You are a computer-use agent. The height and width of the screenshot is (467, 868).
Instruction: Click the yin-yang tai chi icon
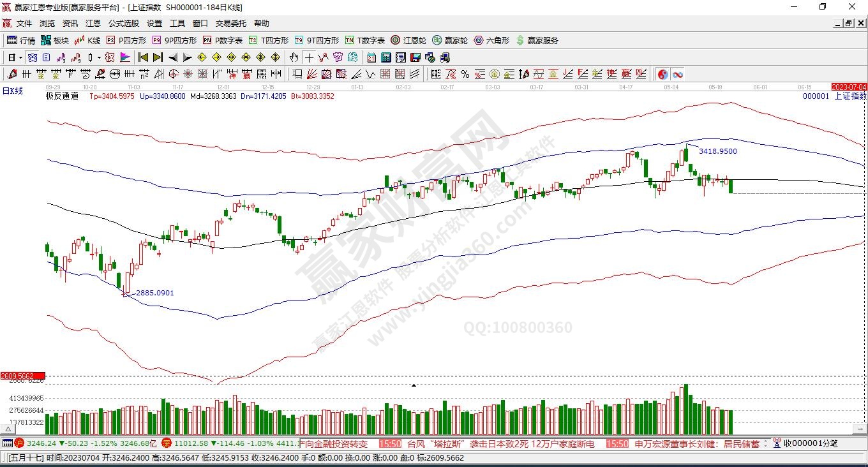pos(662,74)
